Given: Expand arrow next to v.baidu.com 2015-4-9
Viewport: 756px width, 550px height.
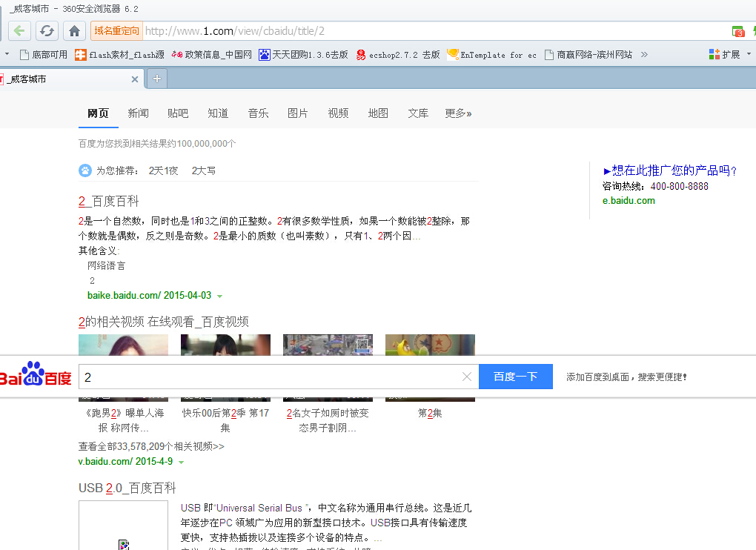Looking at the screenshot, I should (182, 462).
